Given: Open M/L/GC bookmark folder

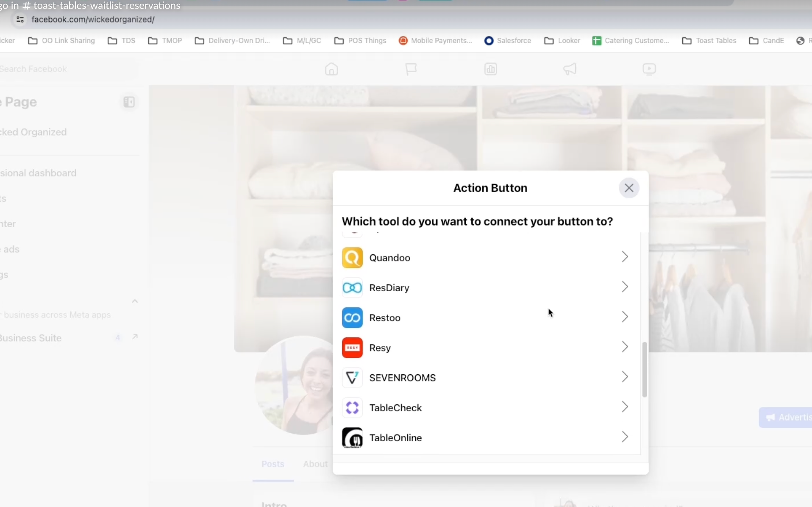Looking at the screenshot, I should (x=302, y=41).
